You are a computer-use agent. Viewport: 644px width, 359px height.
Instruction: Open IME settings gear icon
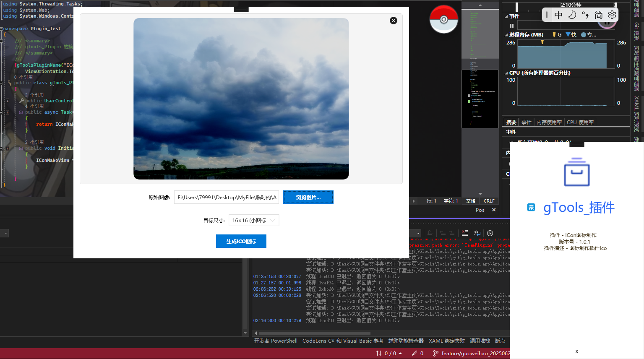(x=612, y=15)
